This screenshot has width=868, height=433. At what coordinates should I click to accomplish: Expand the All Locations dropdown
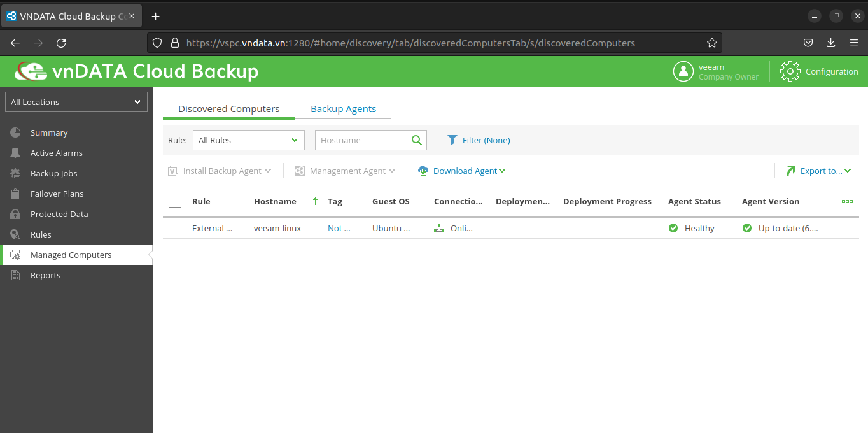point(76,102)
